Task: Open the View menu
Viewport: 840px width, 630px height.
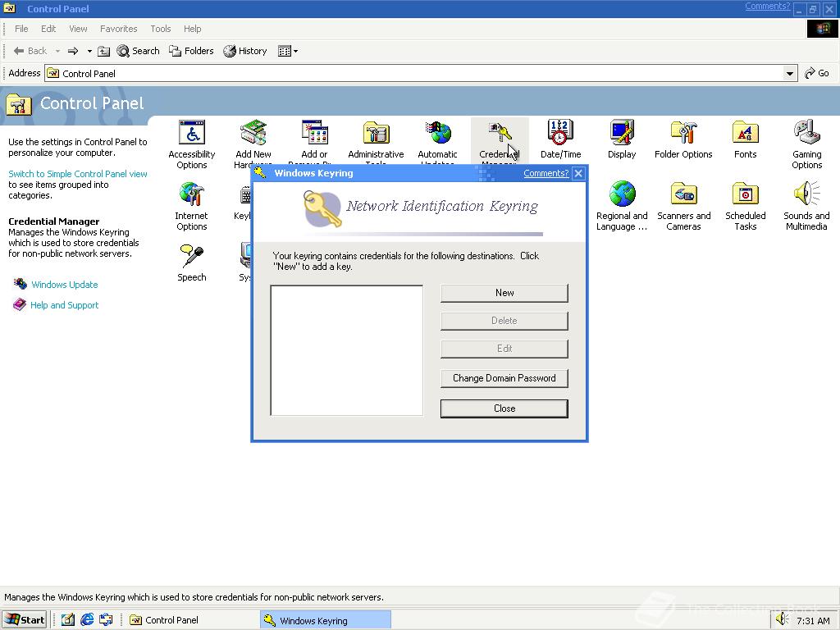Action: click(x=78, y=29)
